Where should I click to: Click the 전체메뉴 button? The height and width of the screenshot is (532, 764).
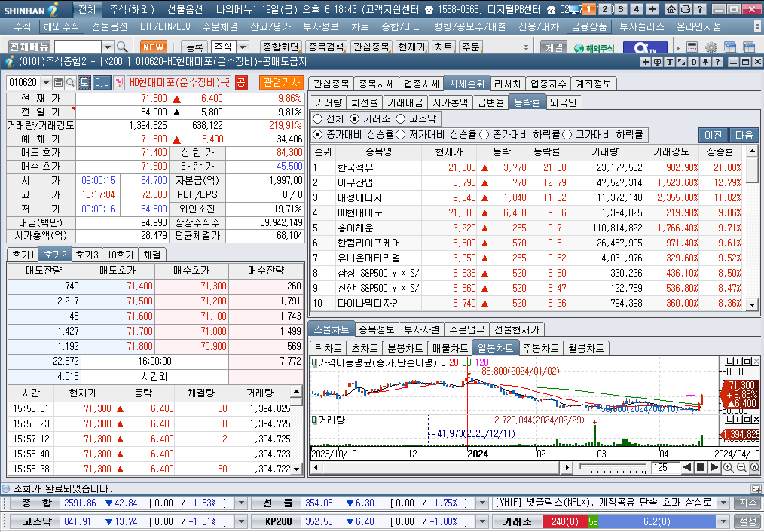click(x=29, y=47)
